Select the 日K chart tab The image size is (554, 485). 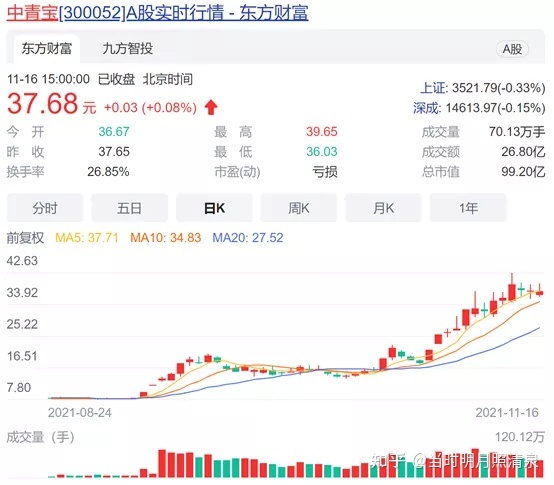(x=214, y=208)
